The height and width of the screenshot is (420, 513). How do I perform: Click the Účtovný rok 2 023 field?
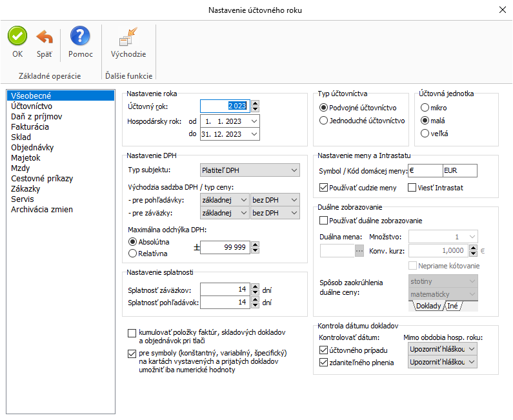click(225, 106)
